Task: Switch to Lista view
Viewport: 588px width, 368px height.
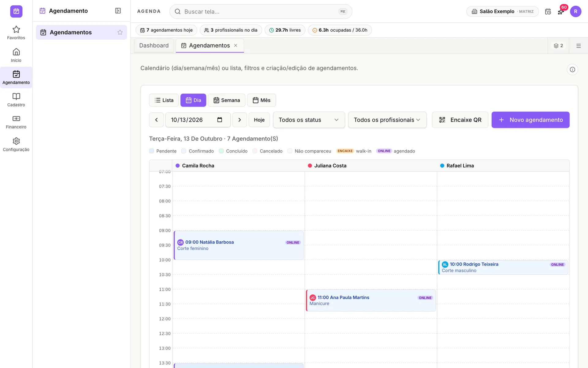Action: 164,100
